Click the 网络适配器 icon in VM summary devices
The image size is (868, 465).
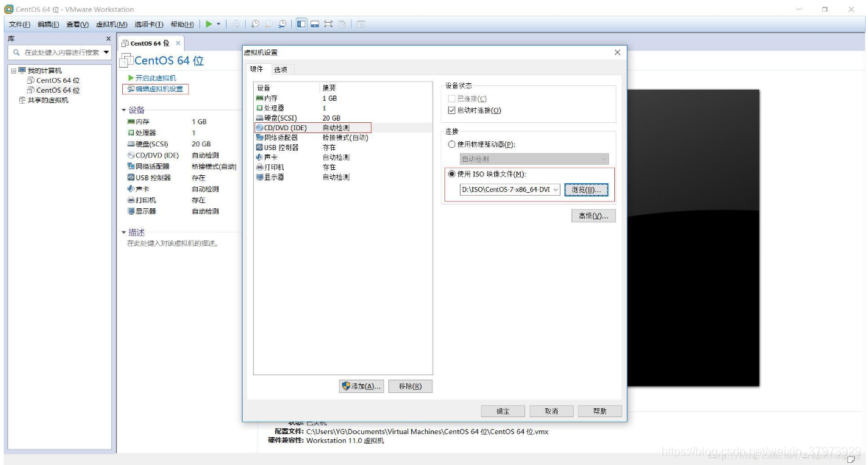(131, 166)
